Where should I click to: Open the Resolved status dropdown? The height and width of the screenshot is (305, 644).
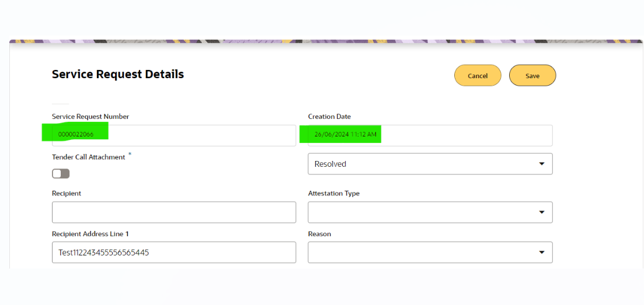click(x=430, y=164)
